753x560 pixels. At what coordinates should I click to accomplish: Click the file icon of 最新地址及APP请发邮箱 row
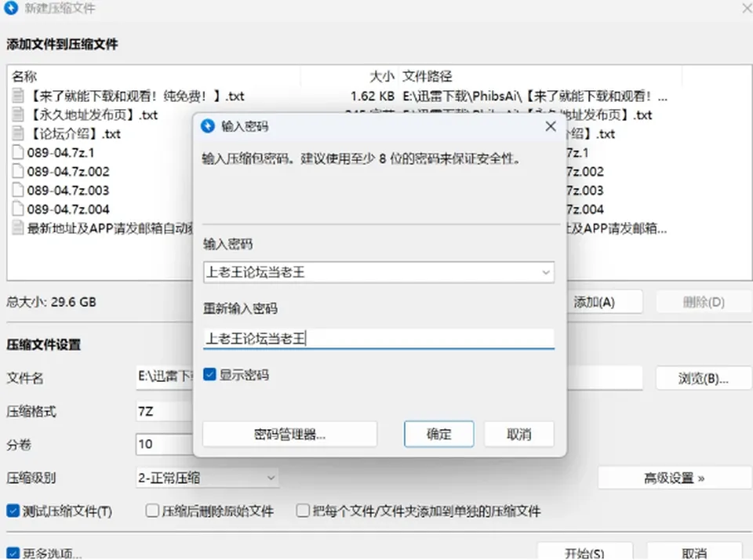tap(18, 227)
